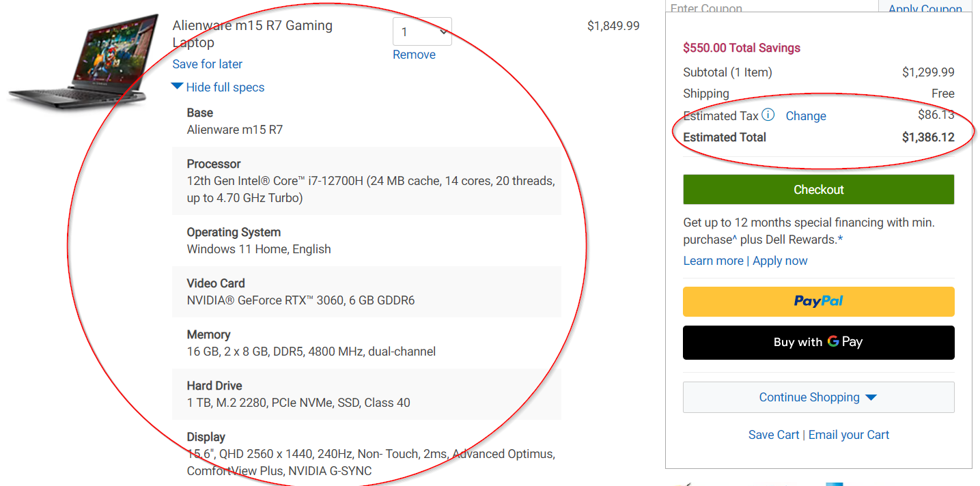The width and height of the screenshot is (980, 486).
Task: Select the Processor specification text
Action: [x=371, y=190]
